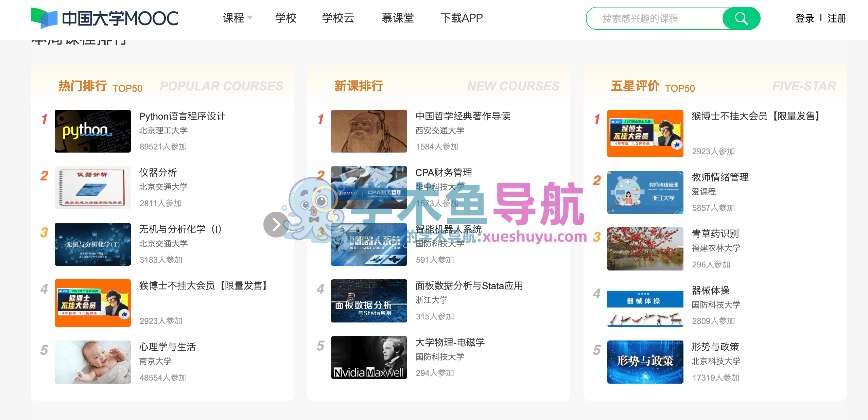This screenshot has width=868, height=420.
Task: Click the 中国大学MOOC logo
Action: [105, 18]
